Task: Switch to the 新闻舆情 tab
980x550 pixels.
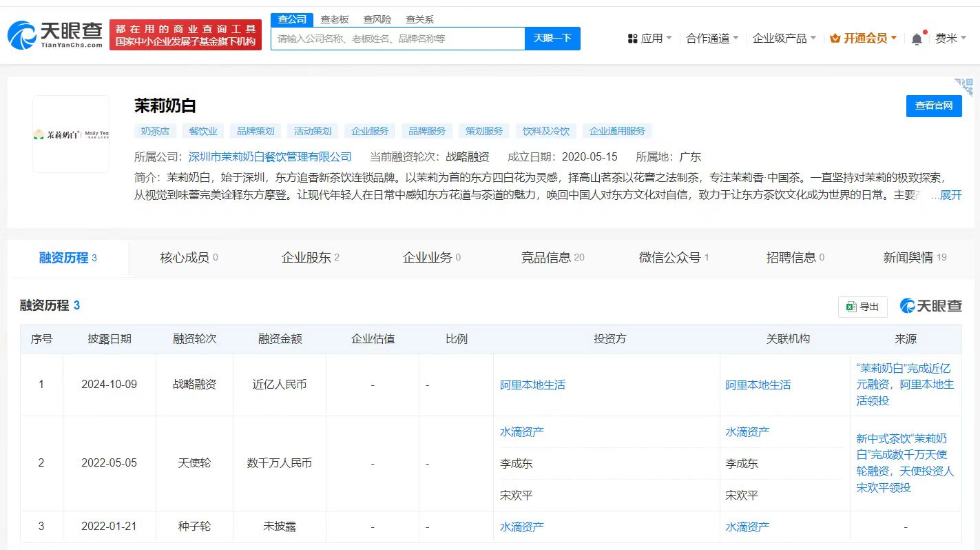Action: 908,256
